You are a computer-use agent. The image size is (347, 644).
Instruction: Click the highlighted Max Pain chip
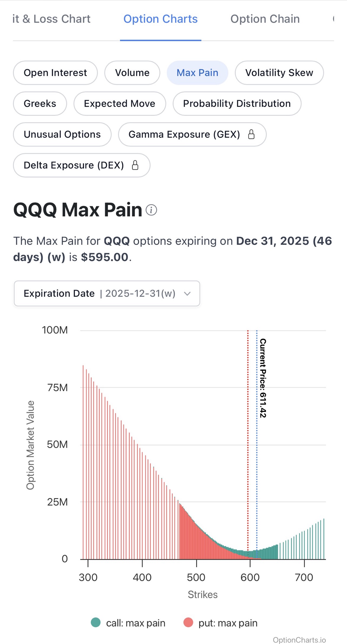click(x=197, y=73)
